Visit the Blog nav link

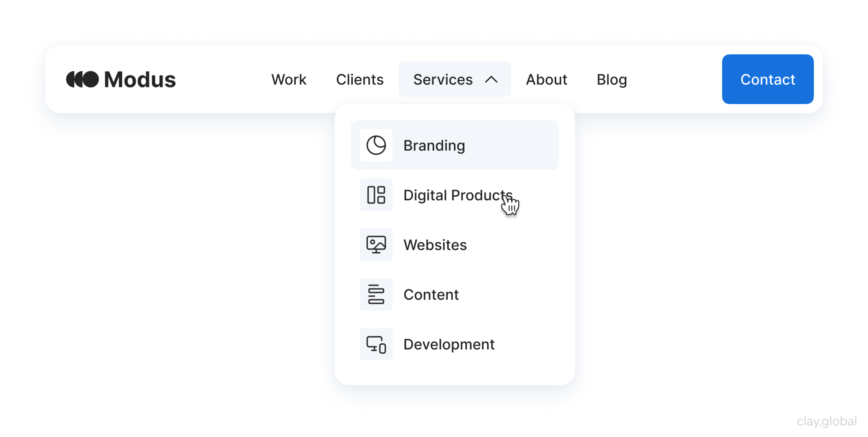pos(612,80)
